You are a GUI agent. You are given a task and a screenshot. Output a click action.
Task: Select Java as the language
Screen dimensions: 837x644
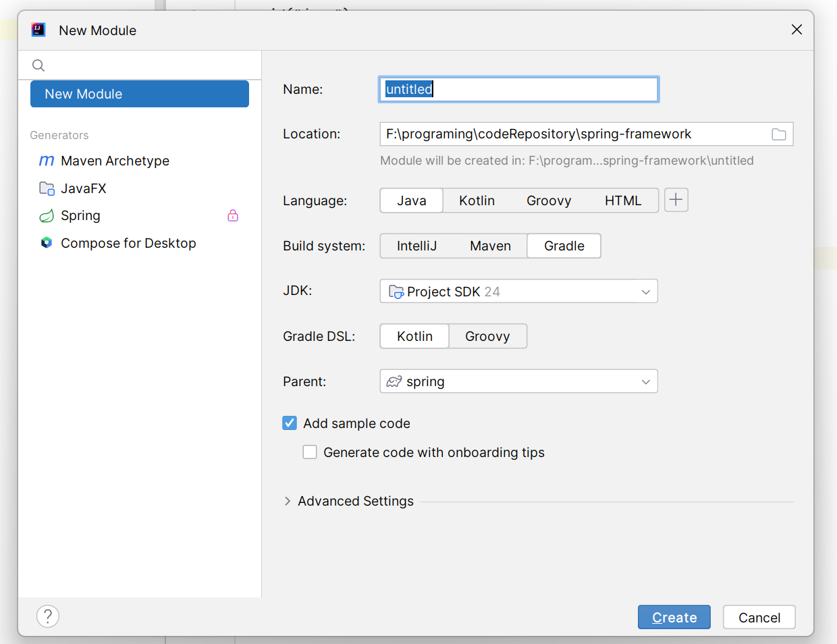[x=412, y=200]
